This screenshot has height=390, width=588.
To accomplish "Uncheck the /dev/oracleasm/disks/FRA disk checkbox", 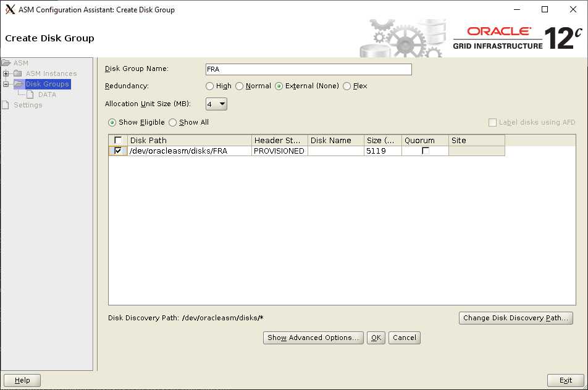I will coord(118,151).
